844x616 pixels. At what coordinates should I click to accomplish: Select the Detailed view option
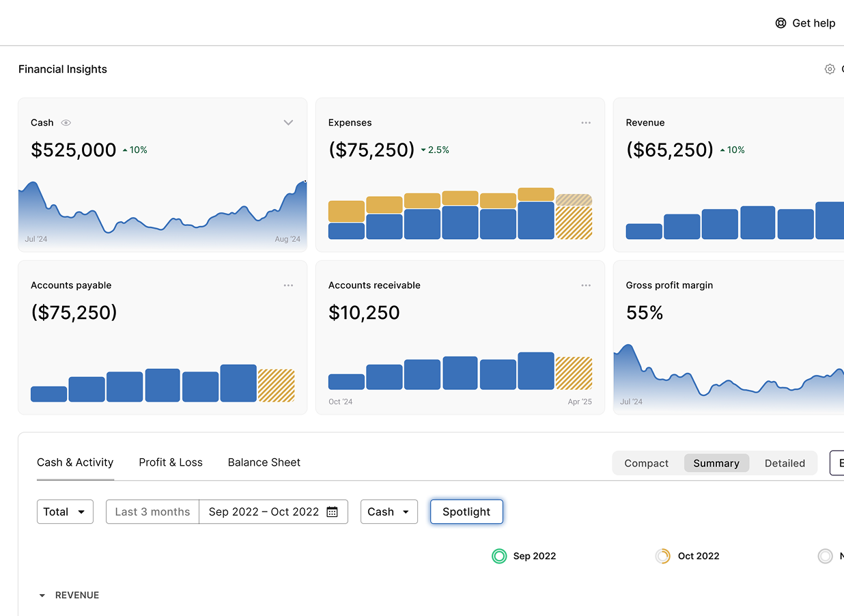click(785, 463)
